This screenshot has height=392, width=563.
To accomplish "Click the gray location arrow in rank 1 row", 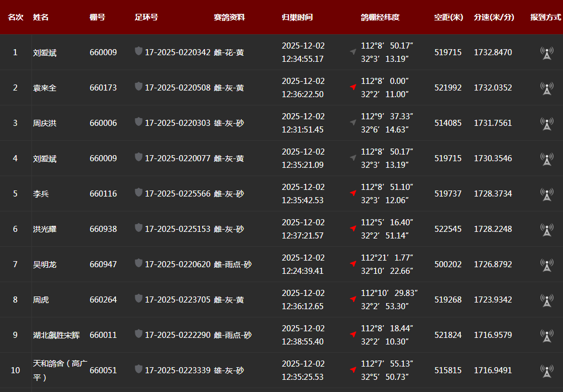I will point(352,52).
